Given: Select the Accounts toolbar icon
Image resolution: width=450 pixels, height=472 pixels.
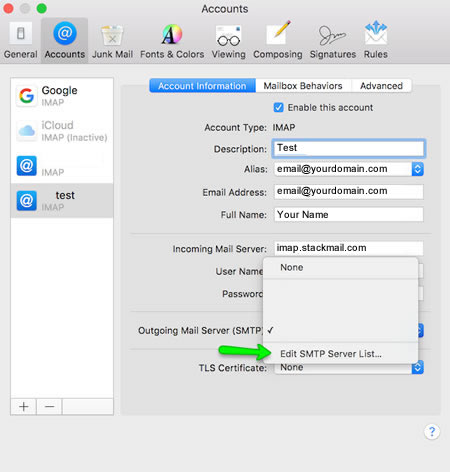Looking at the screenshot, I should click(65, 41).
